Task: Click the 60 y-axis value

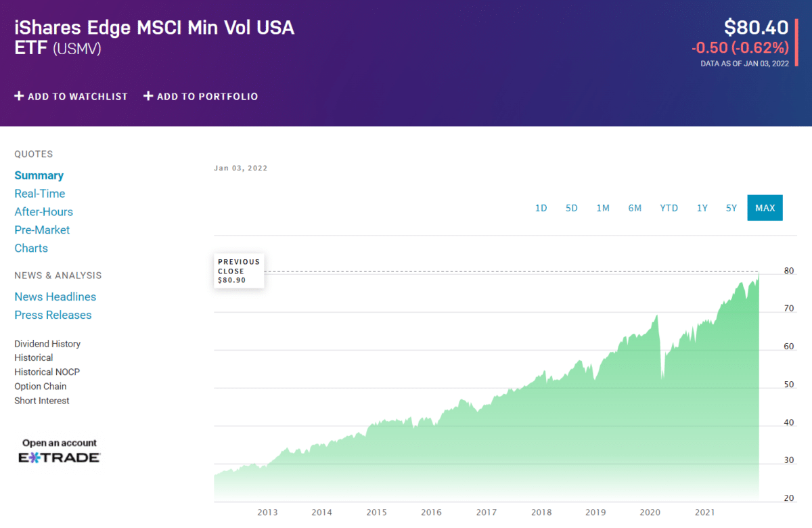Action: coord(789,347)
